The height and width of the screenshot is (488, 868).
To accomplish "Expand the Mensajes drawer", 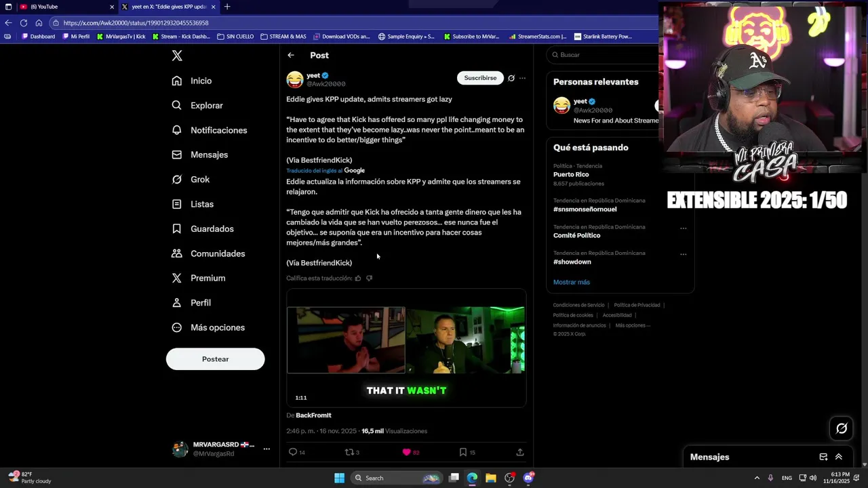I will coord(839,457).
